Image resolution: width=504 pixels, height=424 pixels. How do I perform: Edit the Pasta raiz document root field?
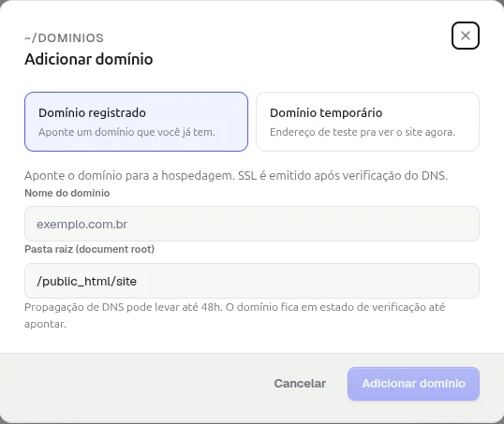[x=252, y=281]
